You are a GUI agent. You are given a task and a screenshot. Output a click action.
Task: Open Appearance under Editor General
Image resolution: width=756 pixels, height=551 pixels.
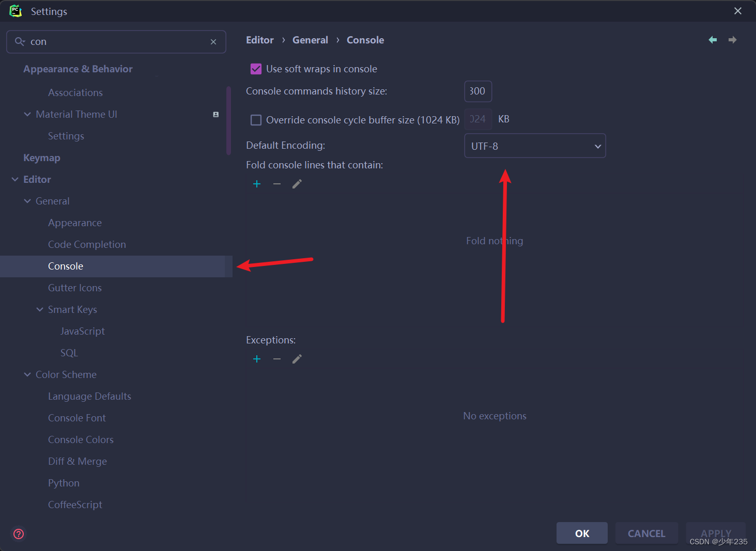coord(75,223)
